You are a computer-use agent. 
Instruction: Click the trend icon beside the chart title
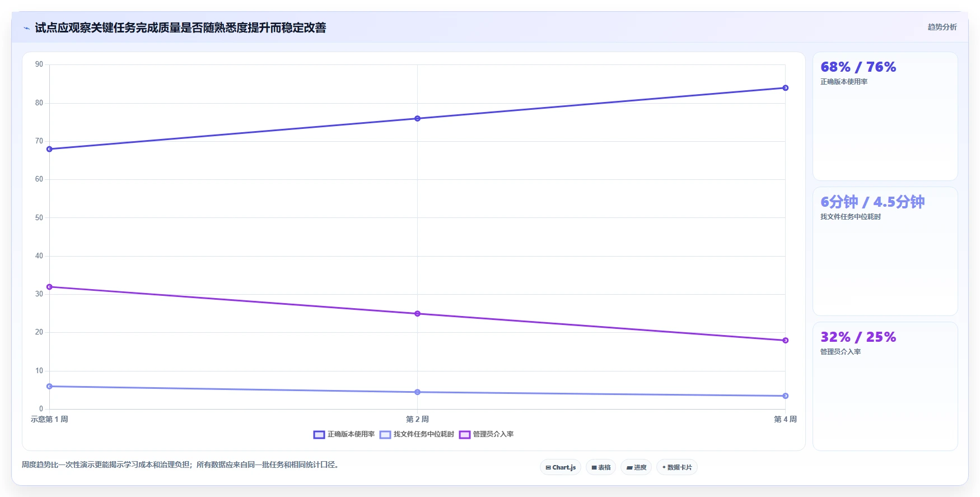(26, 28)
